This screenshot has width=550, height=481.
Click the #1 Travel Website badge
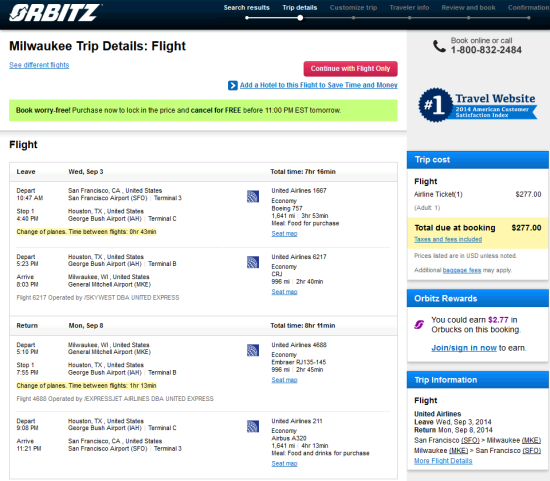[x=477, y=105]
